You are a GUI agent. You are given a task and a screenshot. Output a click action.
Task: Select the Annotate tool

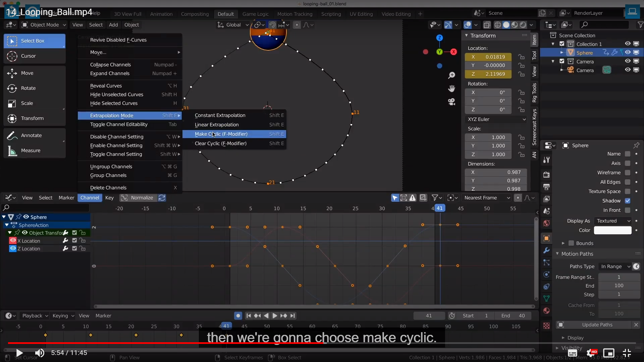click(31, 135)
